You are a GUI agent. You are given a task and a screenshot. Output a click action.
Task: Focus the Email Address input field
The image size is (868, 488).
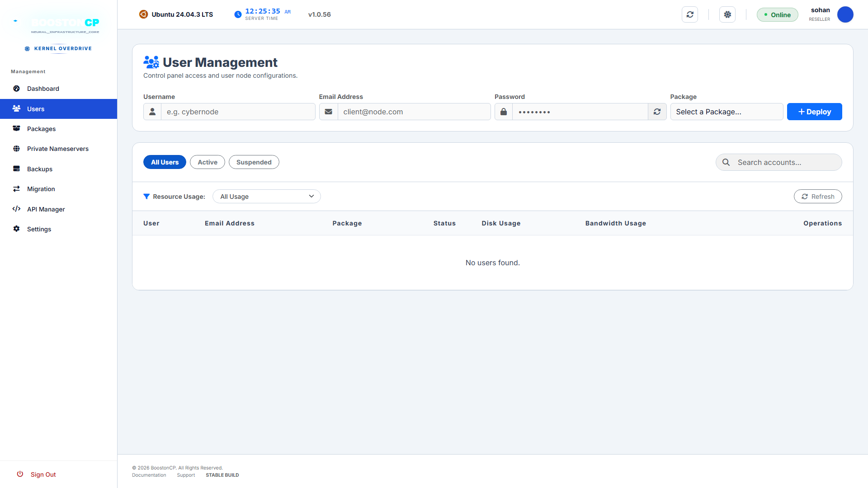click(414, 112)
